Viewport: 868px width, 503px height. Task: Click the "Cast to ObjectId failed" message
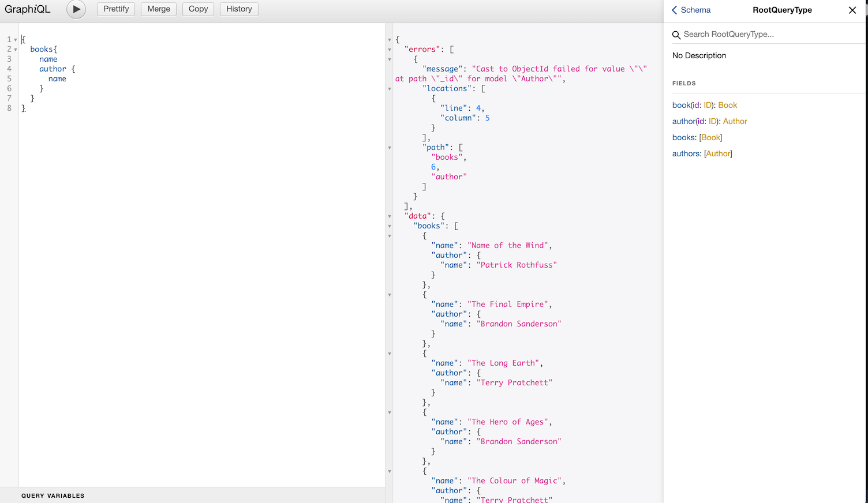tap(521, 74)
